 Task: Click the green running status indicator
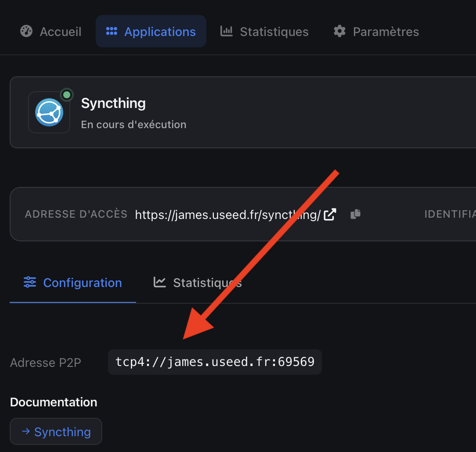coord(67,95)
